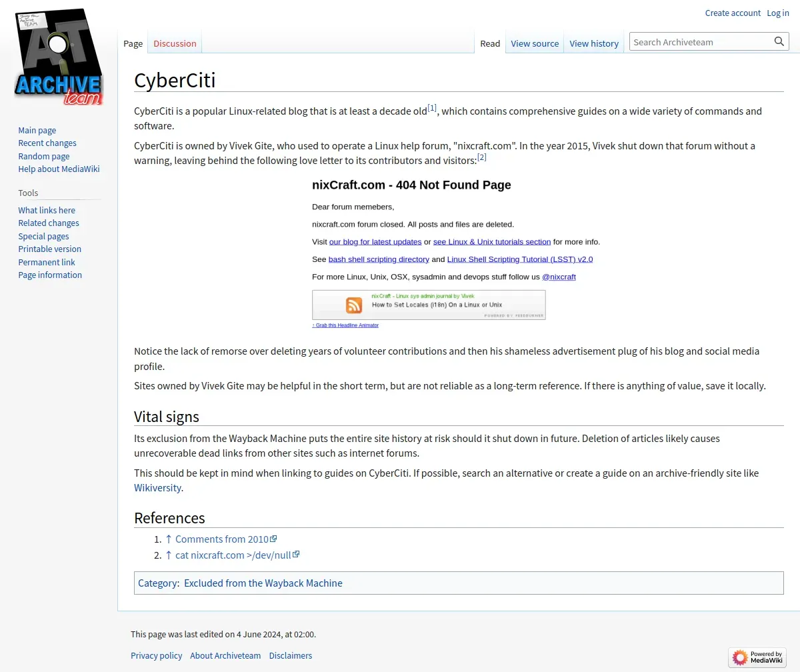800x672 pixels.
Task: Click the Vital signs section heading
Action: [167, 417]
